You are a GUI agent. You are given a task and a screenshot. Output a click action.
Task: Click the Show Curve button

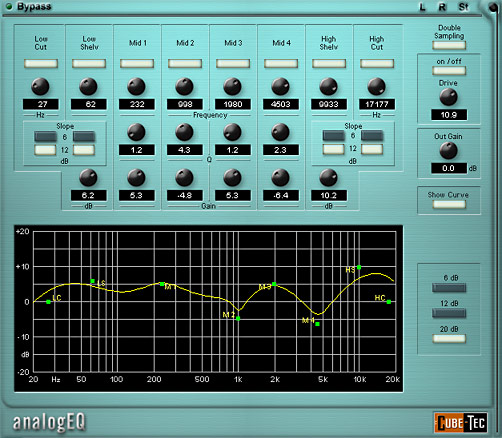pos(449,204)
